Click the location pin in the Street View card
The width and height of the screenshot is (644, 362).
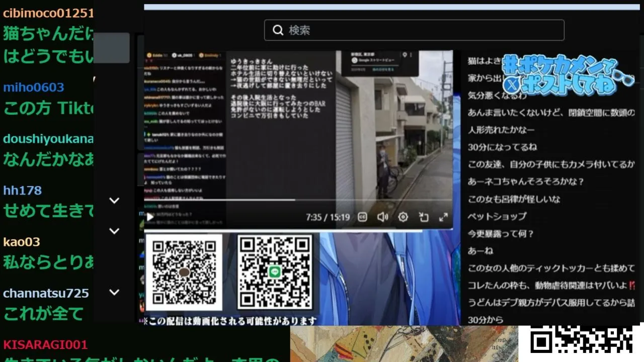coord(405,55)
